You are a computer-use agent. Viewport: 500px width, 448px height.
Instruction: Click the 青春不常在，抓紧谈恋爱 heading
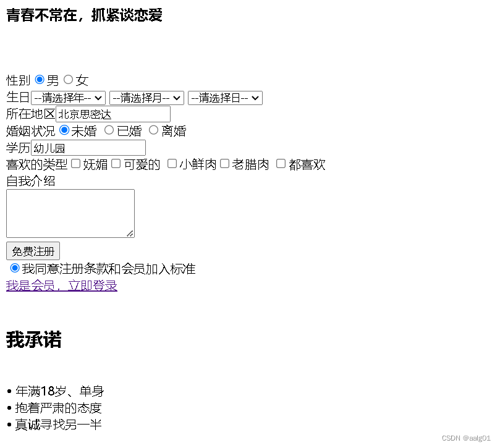[x=84, y=15]
